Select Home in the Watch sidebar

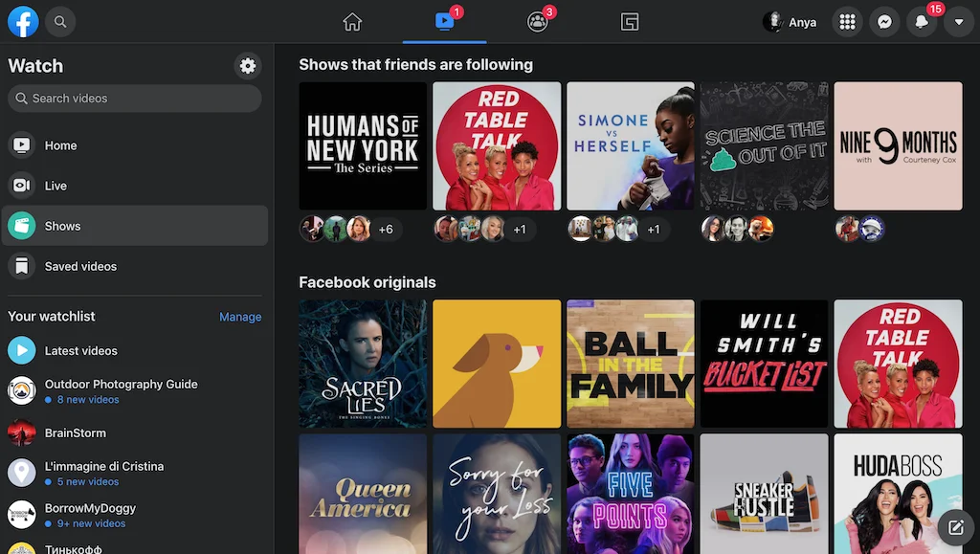134,145
